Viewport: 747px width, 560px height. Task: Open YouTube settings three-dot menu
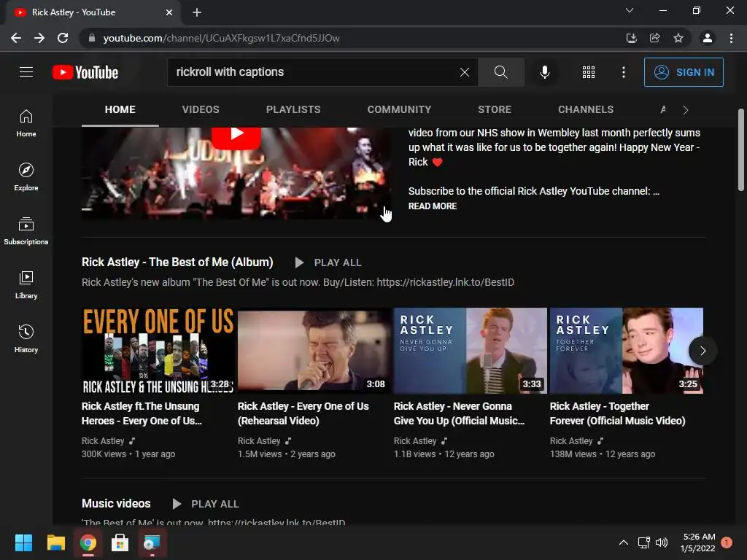click(623, 72)
